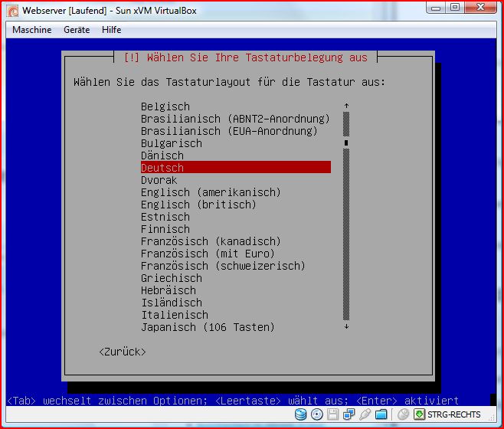
Task: Click the USB devices status icon
Action: click(x=365, y=414)
